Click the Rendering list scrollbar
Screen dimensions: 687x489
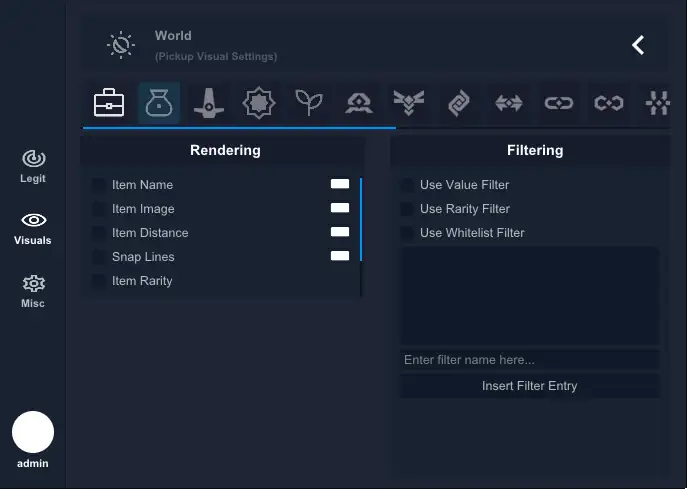pyautogui.click(x=361, y=219)
